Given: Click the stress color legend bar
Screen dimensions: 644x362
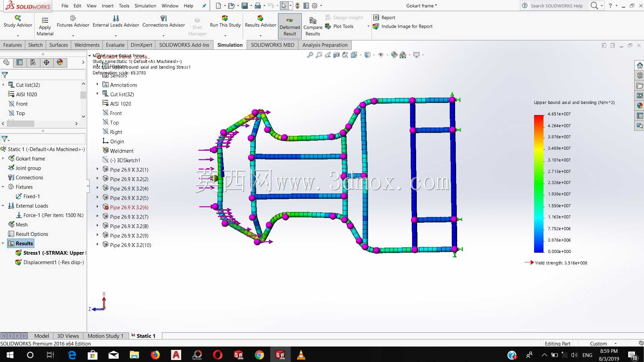Looking at the screenshot, I should pos(539,184).
